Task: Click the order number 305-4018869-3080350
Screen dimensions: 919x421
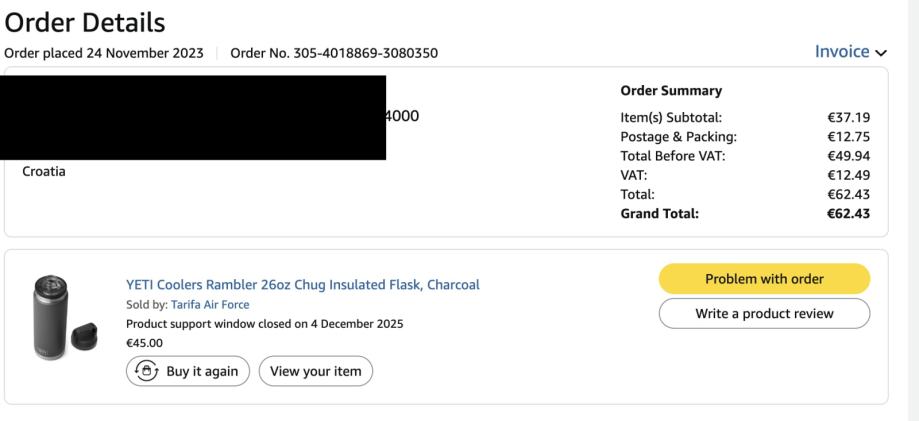Action: pos(334,53)
